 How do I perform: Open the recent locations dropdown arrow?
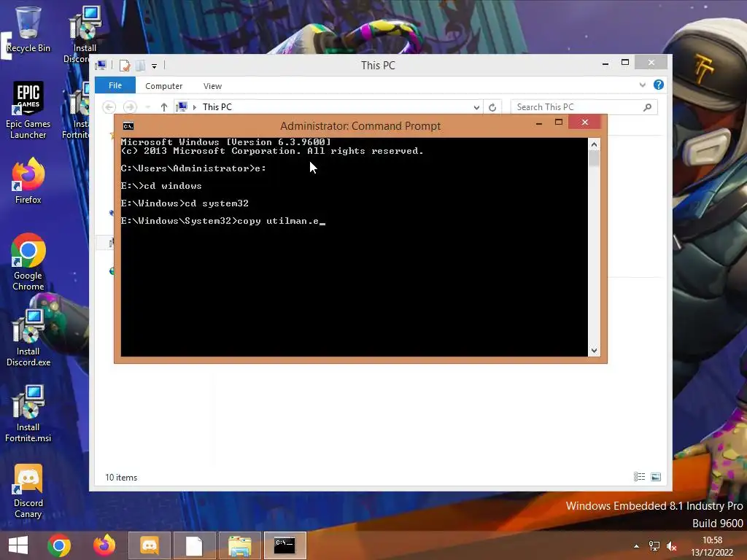click(147, 107)
